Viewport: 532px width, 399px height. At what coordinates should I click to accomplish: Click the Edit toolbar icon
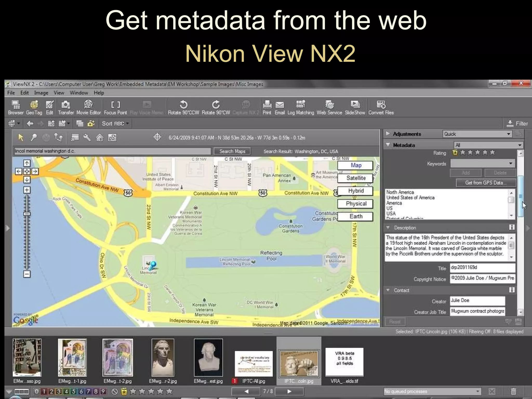pyautogui.click(x=49, y=108)
